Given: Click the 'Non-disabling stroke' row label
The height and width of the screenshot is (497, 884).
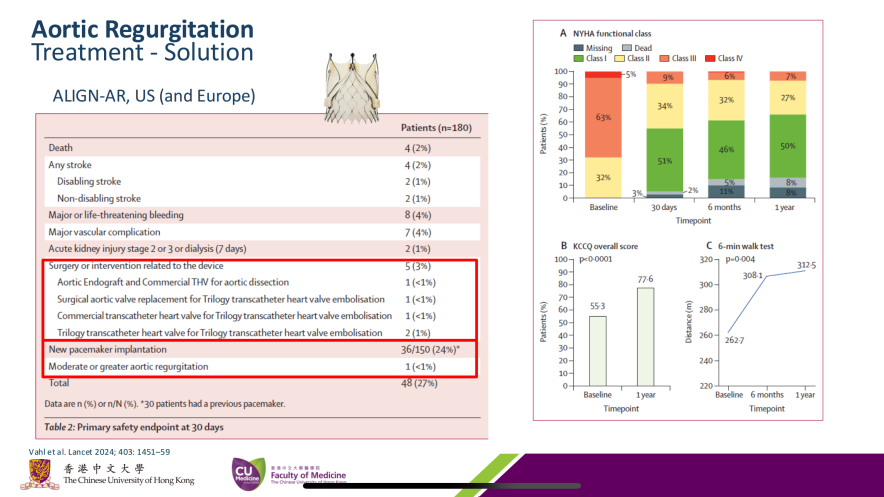Looking at the screenshot, I should (x=99, y=198).
